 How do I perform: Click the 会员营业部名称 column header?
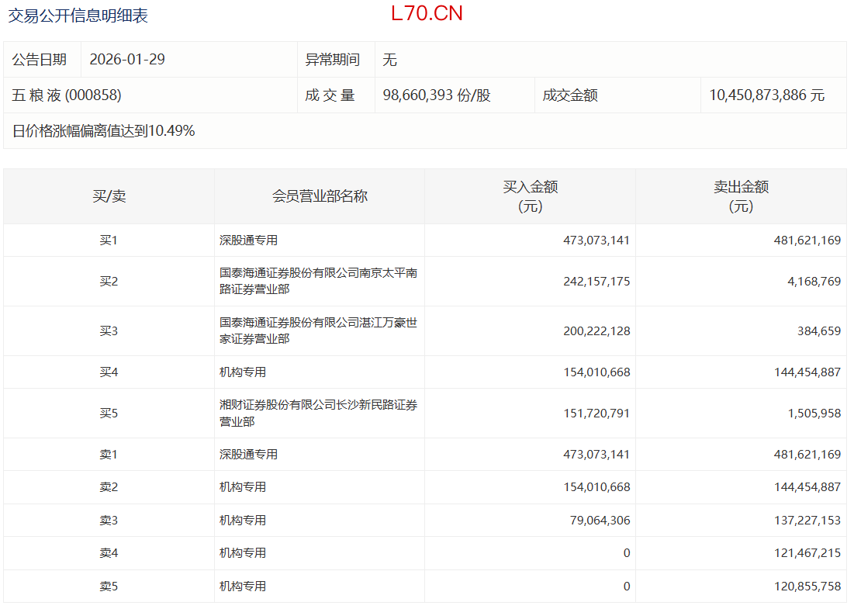coord(320,196)
